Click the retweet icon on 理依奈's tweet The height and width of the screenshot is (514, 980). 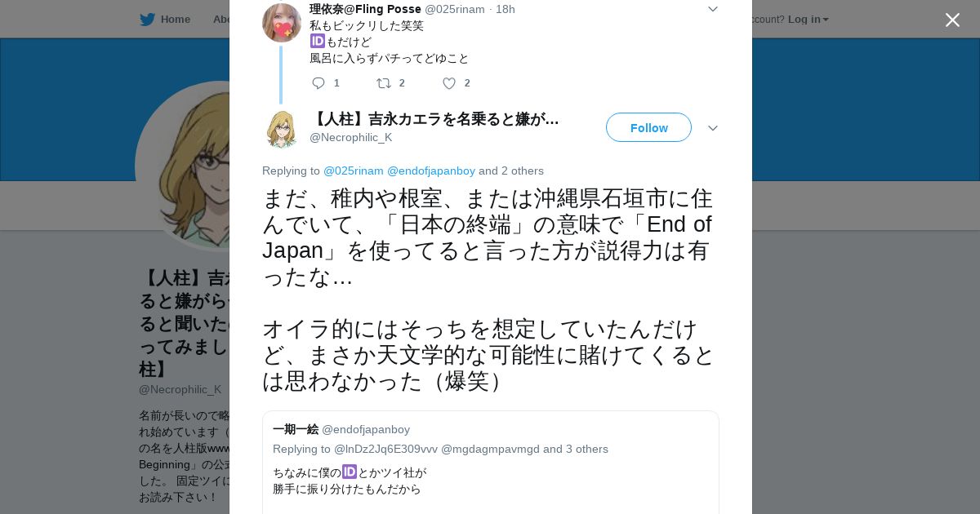click(383, 83)
